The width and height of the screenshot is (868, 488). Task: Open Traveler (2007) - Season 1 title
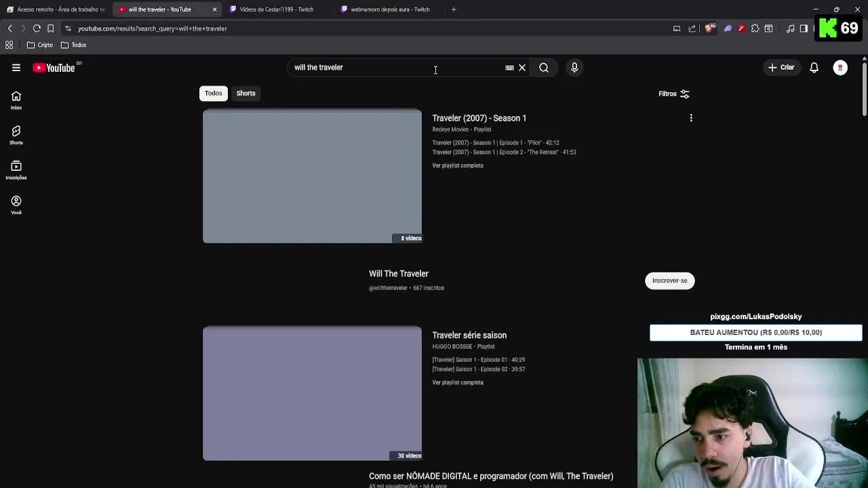pyautogui.click(x=479, y=118)
